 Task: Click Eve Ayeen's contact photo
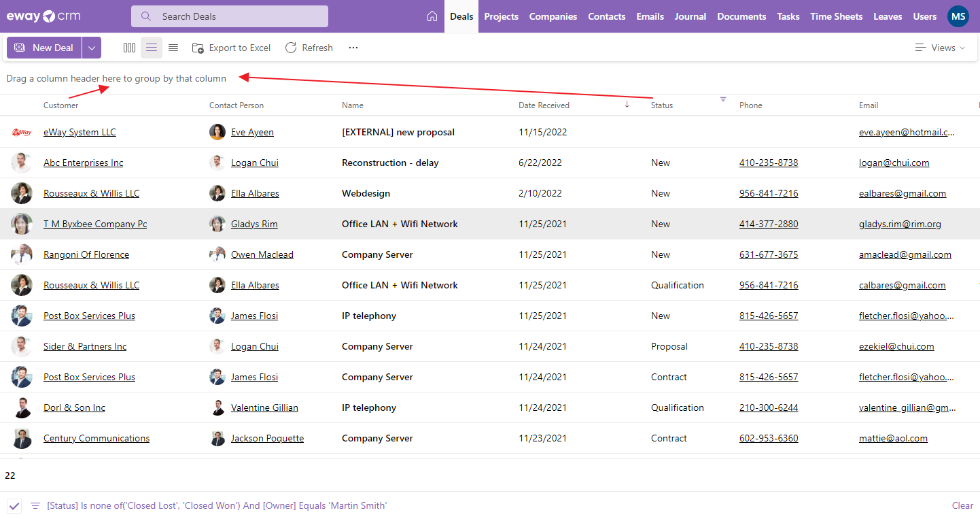217,132
